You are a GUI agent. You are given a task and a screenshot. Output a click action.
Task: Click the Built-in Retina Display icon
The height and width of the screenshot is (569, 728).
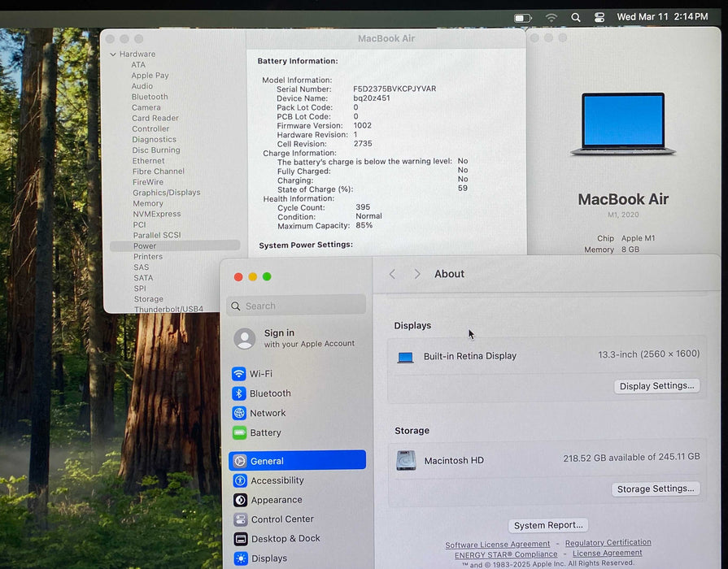tap(405, 358)
